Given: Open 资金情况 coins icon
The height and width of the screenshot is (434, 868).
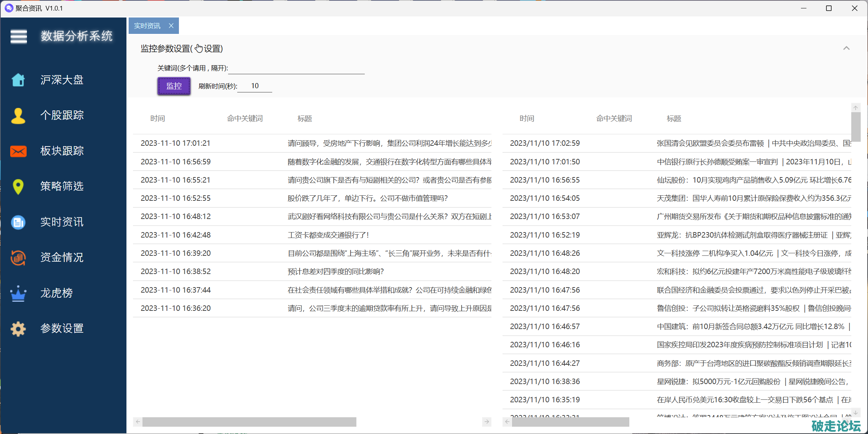Looking at the screenshot, I should tap(18, 258).
